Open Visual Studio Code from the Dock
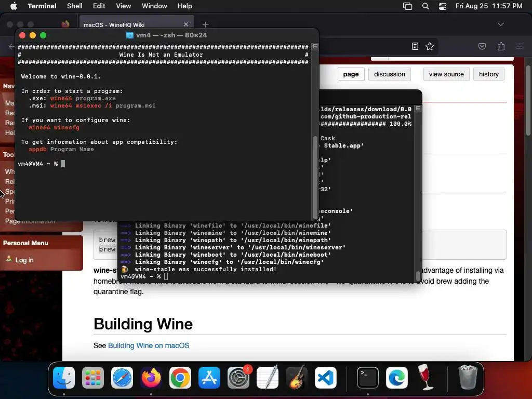Image resolution: width=532 pixels, height=399 pixels. (x=326, y=378)
